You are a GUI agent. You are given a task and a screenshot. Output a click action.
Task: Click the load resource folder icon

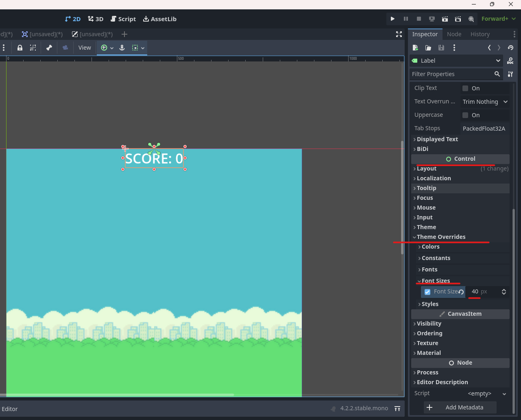click(x=428, y=48)
